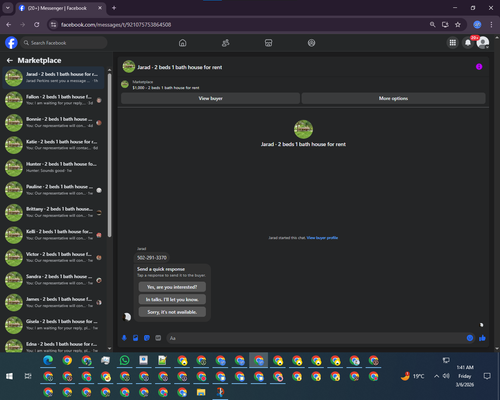
Task: Open Microsoft Edge from the taskbar
Action: point(48,360)
